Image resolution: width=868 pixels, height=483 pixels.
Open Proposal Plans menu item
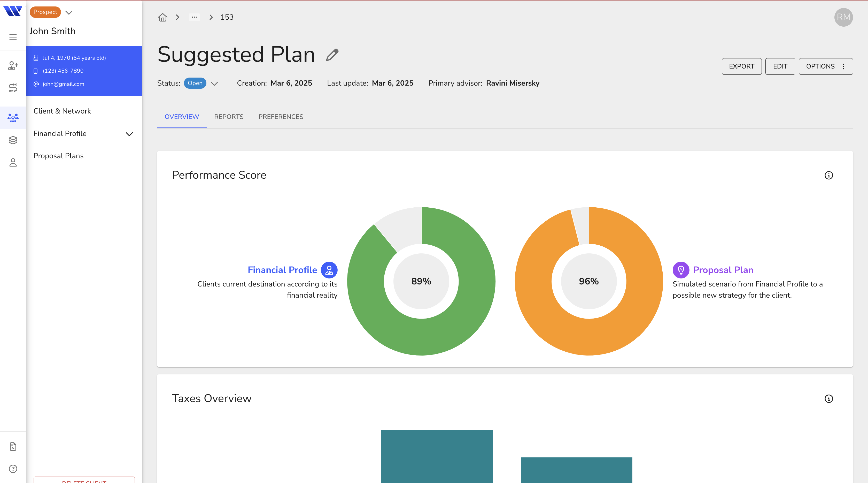click(58, 156)
